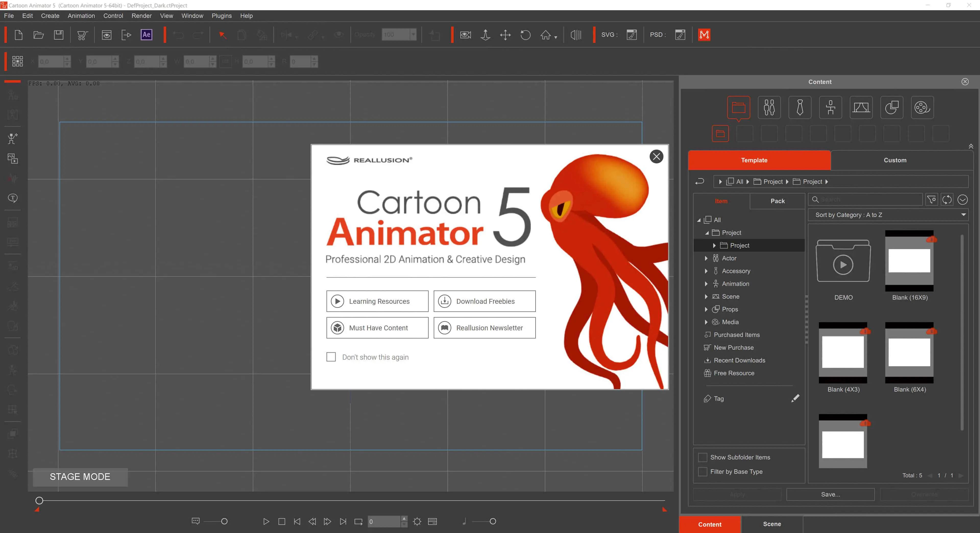Image resolution: width=980 pixels, height=533 pixels.
Task: Open the Animation menu
Action: pyautogui.click(x=81, y=16)
